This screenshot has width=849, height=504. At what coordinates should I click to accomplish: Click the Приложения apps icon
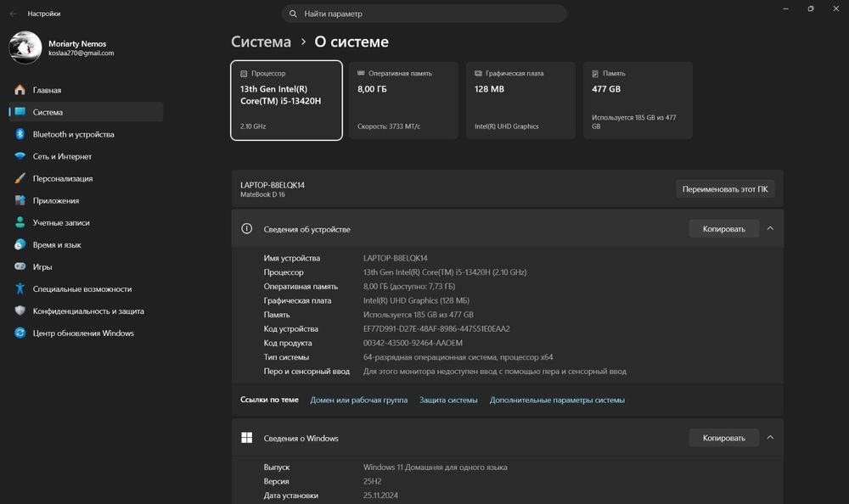click(x=20, y=200)
